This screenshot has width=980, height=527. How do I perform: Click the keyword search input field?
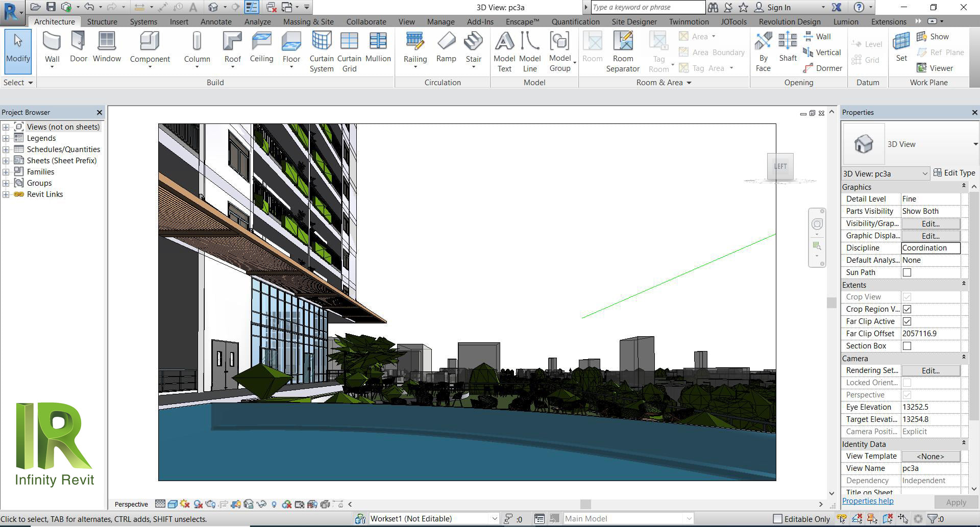(647, 7)
